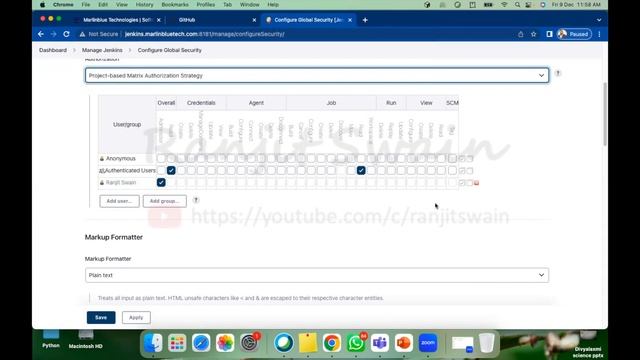
Task: Open the Markup Formatter Plain text dropdown
Action: (x=317, y=275)
